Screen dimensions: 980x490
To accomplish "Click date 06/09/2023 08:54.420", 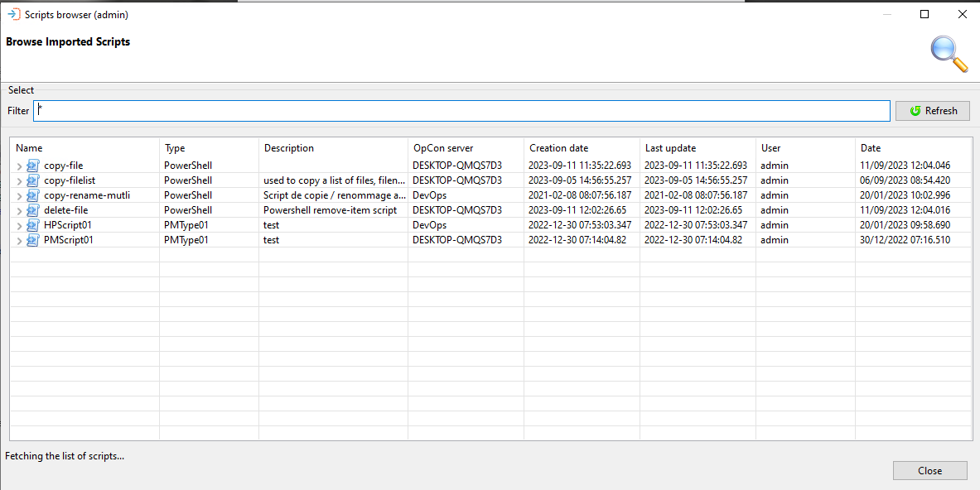I will pyautogui.click(x=905, y=180).
